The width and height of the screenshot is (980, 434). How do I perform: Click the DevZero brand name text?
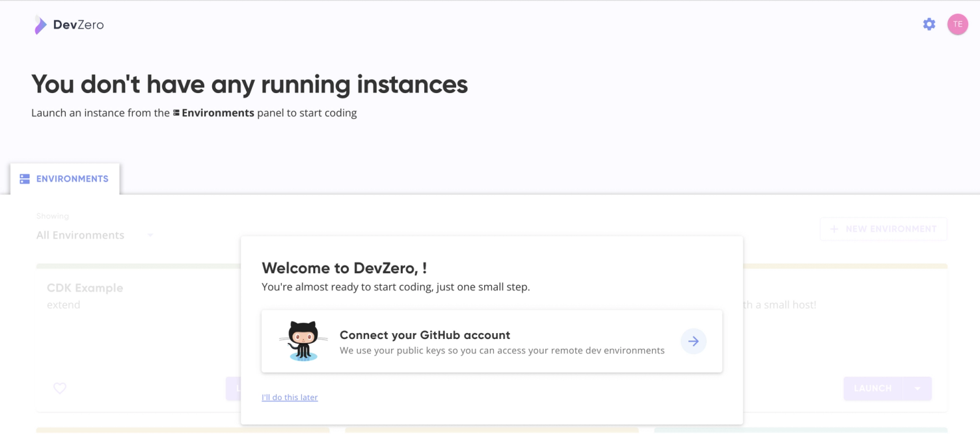pos(79,25)
